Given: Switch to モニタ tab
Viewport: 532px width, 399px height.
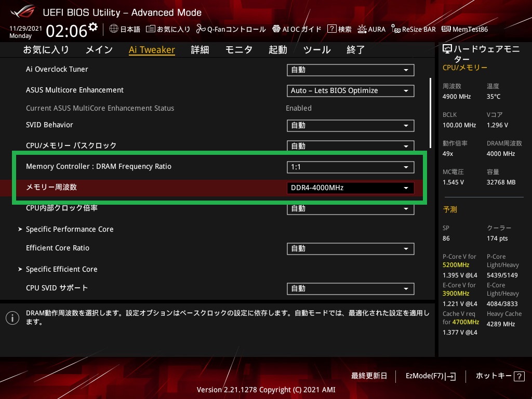Looking at the screenshot, I should 239,50.
